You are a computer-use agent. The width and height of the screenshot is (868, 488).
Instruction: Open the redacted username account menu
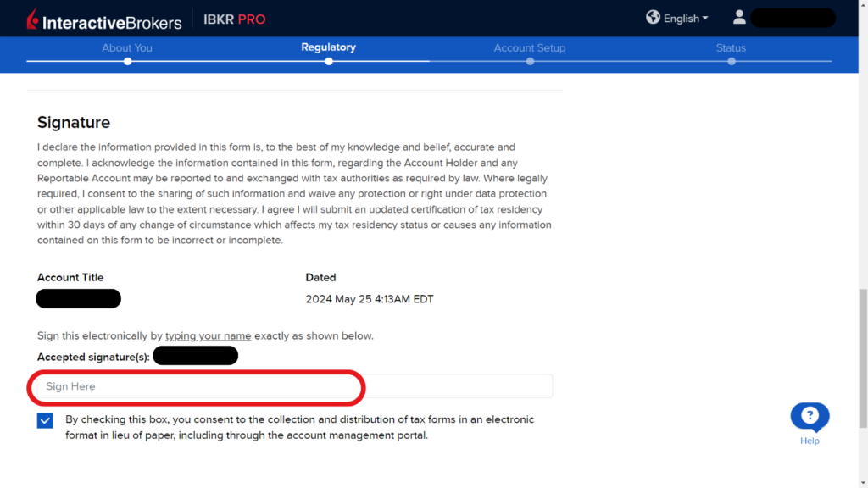click(793, 19)
